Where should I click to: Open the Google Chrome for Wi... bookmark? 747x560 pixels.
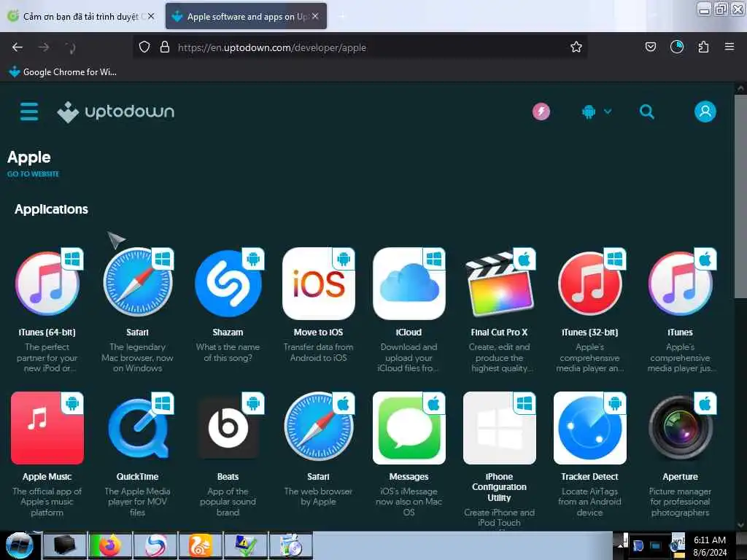coord(63,72)
